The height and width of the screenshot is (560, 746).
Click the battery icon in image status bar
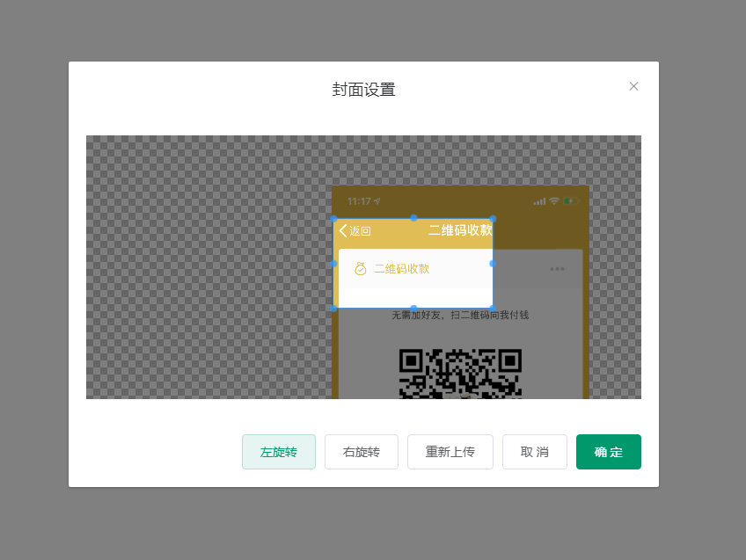(x=571, y=201)
